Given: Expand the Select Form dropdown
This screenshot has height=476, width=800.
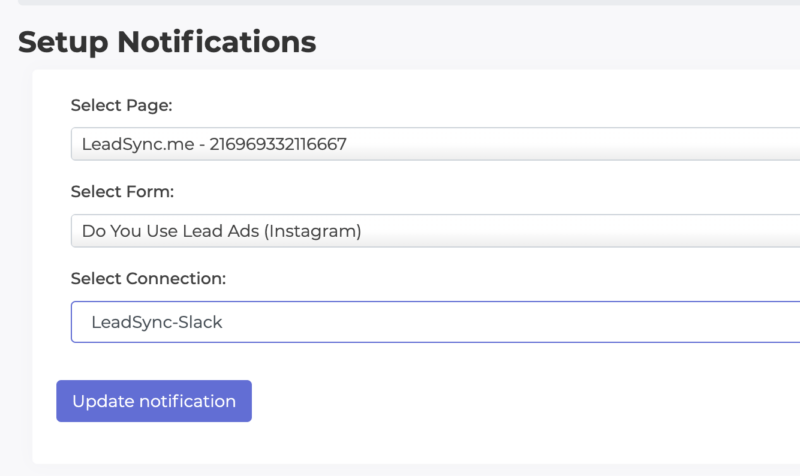Looking at the screenshot, I should tap(435, 231).
